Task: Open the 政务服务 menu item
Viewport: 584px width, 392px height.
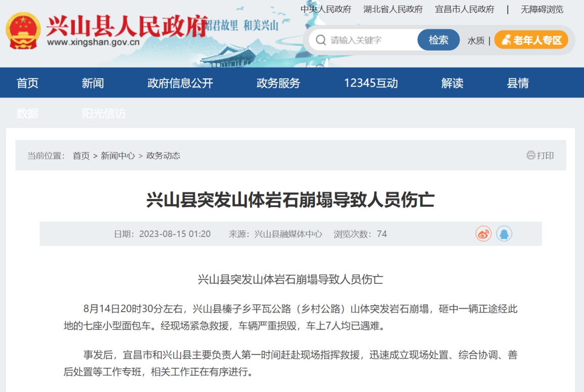Action: click(x=278, y=83)
